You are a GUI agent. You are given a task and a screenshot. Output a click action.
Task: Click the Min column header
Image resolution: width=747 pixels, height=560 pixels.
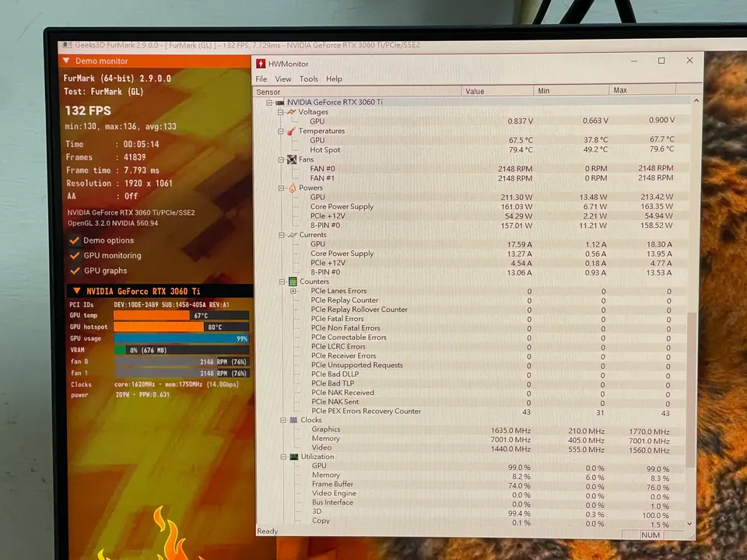click(570, 90)
